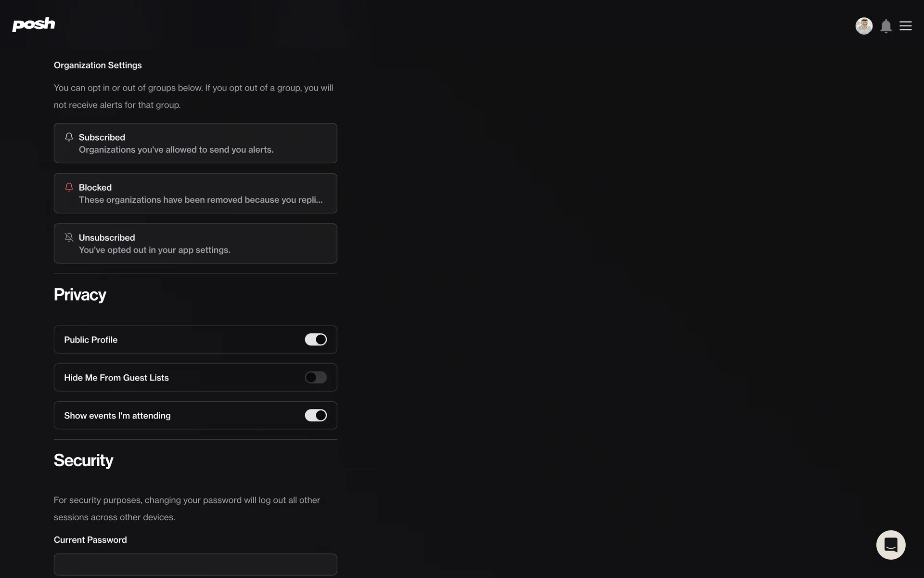Click the Subscribed bell icon
The width and height of the screenshot is (924, 578).
click(69, 137)
